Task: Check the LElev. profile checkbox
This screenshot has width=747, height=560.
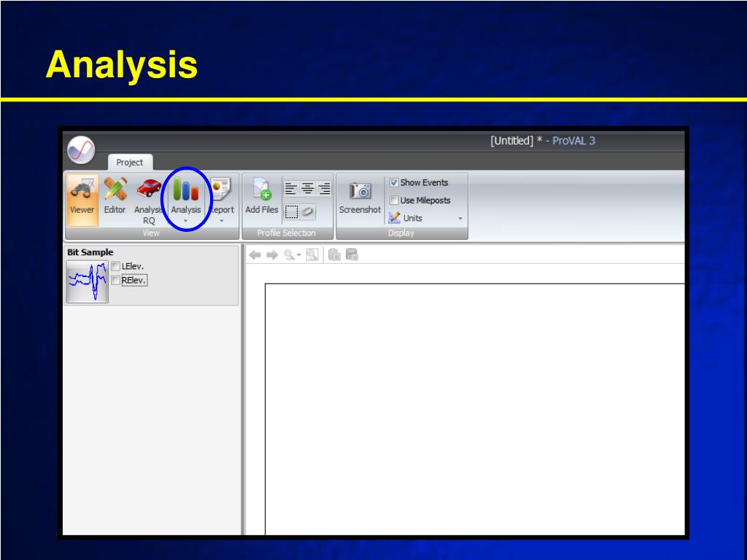Action: click(x=116, y=266)
